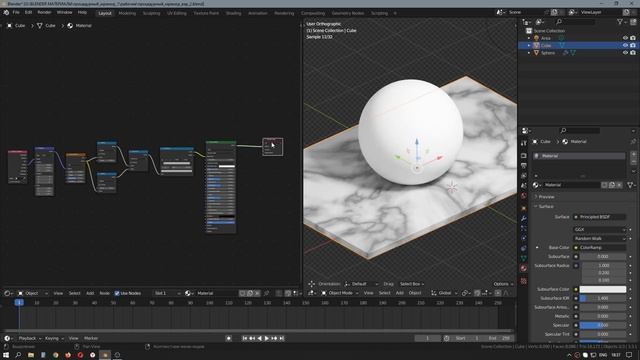Open the Slot 1 dropdown in node editor

point(167,293)
